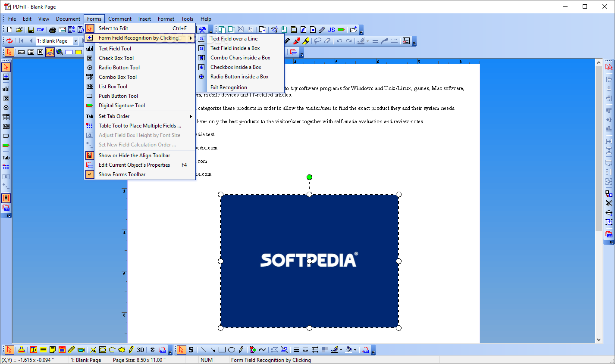Select the rectangle shape tool in bottom toolbar

click(222, 350)
